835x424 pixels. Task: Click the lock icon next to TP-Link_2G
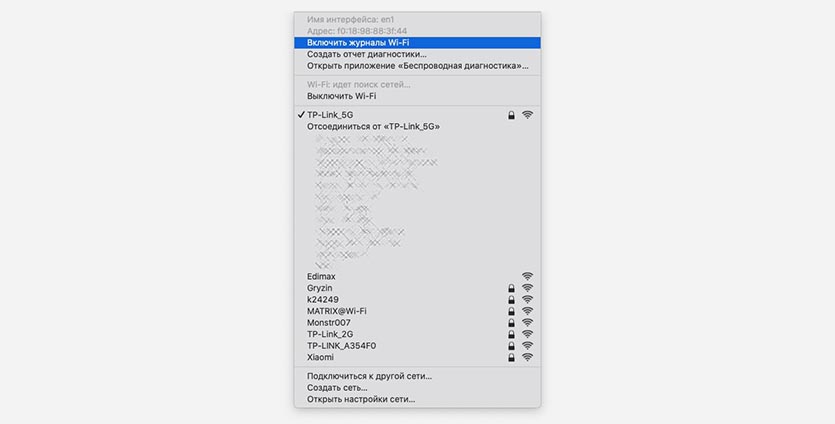coord(511,335)
